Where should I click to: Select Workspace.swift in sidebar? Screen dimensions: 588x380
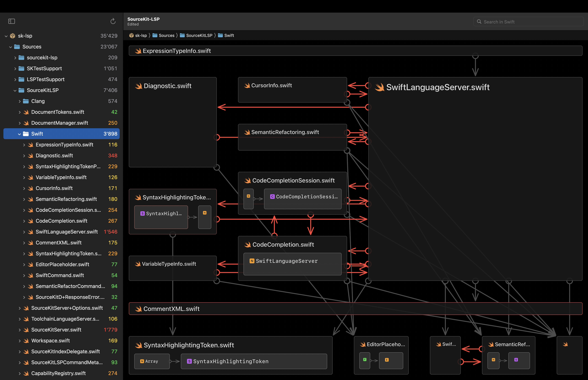click(x=61, y=341)
